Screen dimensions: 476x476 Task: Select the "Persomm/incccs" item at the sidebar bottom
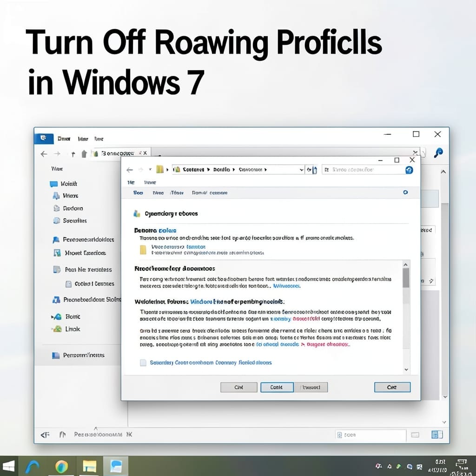(78, 355)
